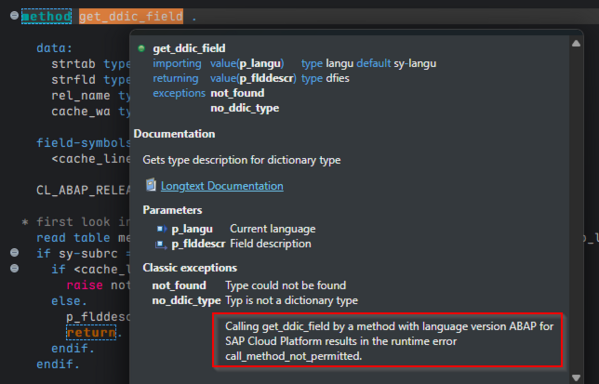The height and width of the screenshot is (384, 599).
Task: Click 'Gets type description for dictionary type'
Action: (241, 160)
